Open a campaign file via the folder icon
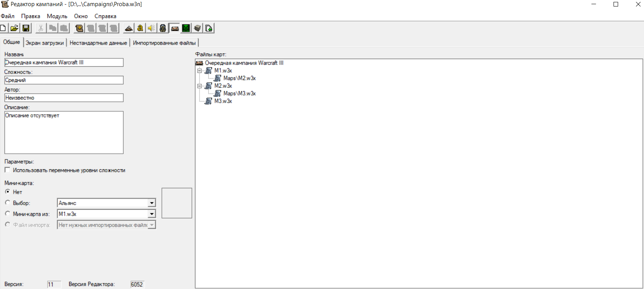644x289 pixels. click(14, 28)
